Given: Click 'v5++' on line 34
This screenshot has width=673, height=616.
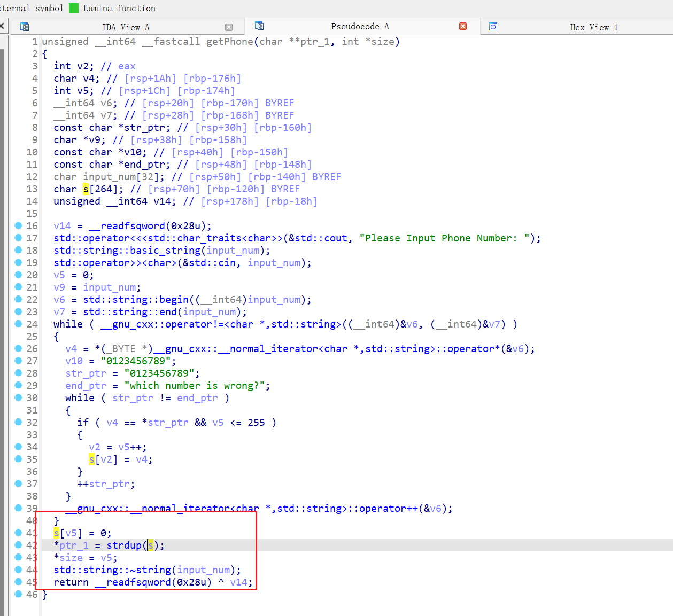Looking at the screenshot, I should pos(130,447).
